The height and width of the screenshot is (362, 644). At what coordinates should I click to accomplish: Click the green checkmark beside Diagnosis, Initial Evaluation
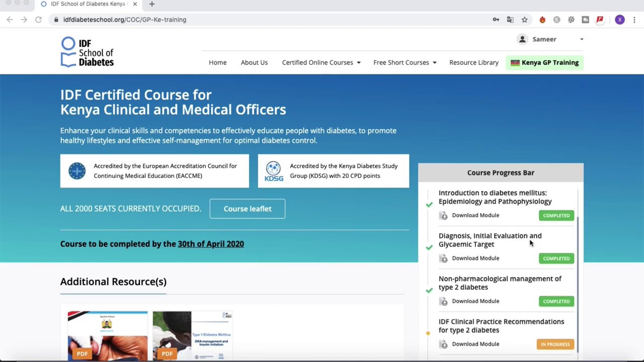pos(429,247)
